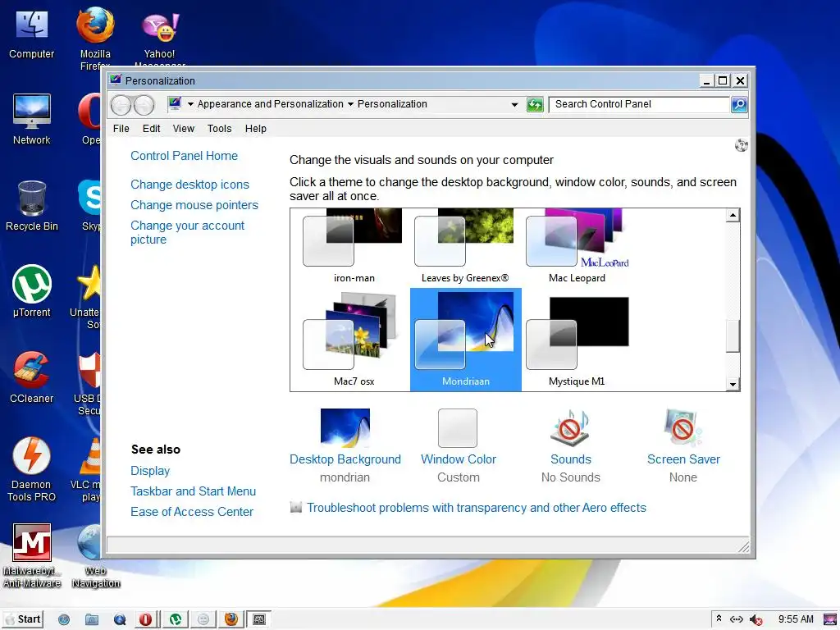Open the Yahoo! Messenger desktop icon
This screenshot has width=840, height=630.
[x=160, y=38]
